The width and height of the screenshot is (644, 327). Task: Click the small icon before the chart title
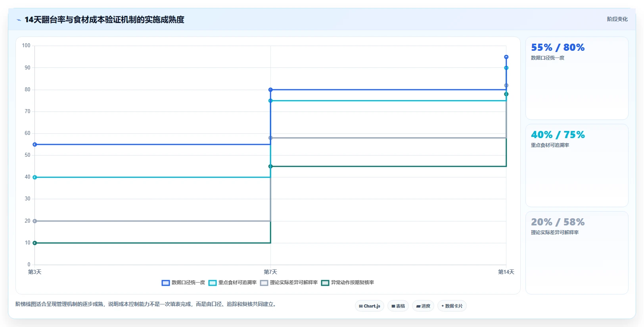point(19,20)
